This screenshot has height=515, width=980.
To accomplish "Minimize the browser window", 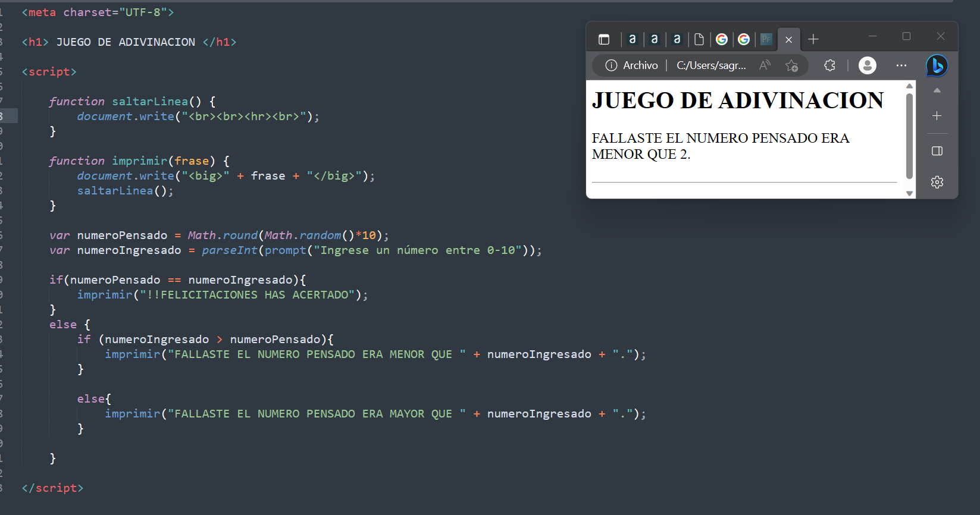I will [872, 36].
